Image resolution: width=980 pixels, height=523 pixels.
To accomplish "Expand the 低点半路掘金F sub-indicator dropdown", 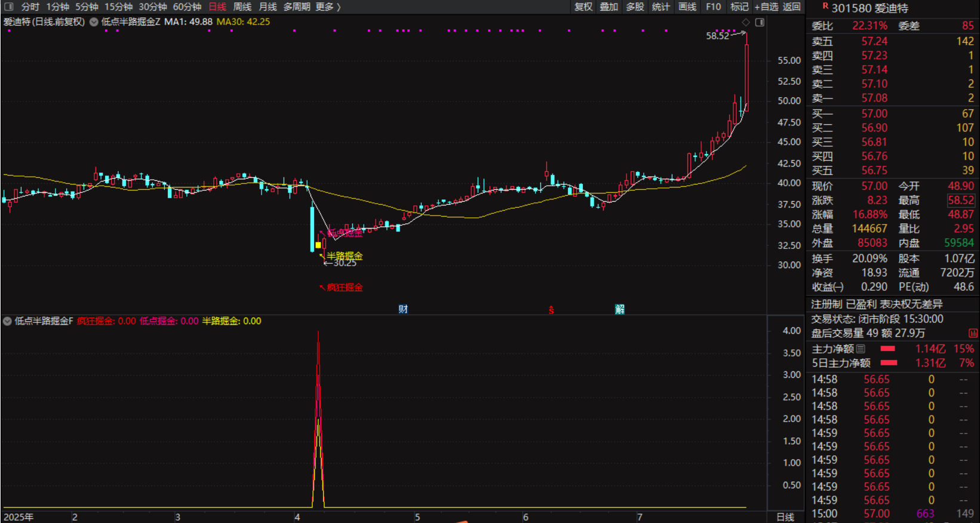I will pos(7,321).
